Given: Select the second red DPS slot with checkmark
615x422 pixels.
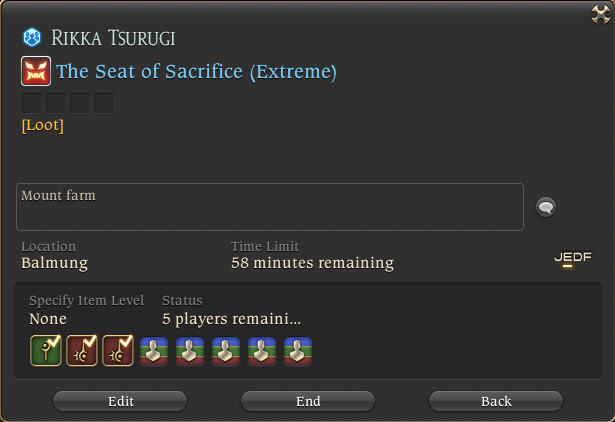Looking at the screenshot, I should tap(118, 351).
